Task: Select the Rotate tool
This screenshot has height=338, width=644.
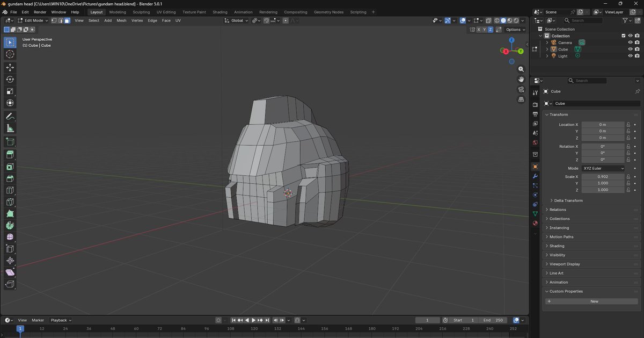Action: coord(10,79)
